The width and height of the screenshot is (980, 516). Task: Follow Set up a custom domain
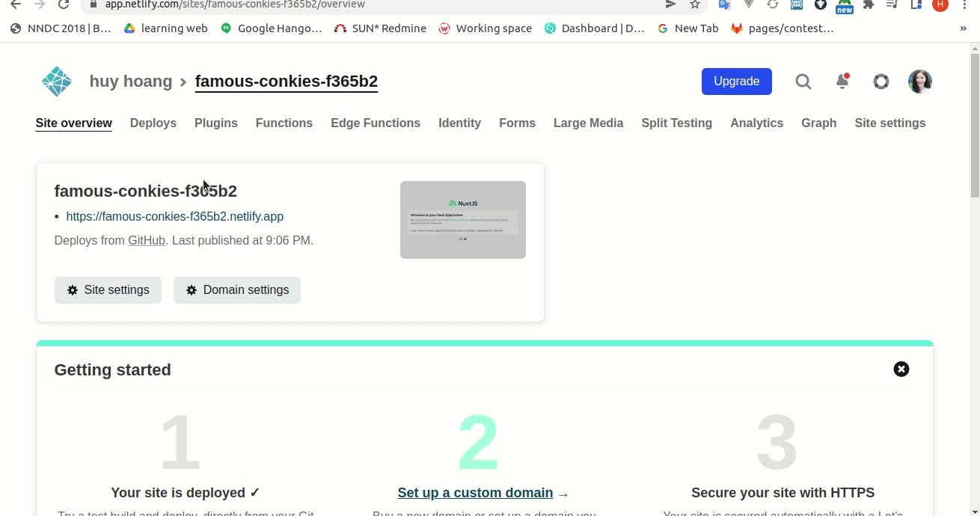pos(476,492)
